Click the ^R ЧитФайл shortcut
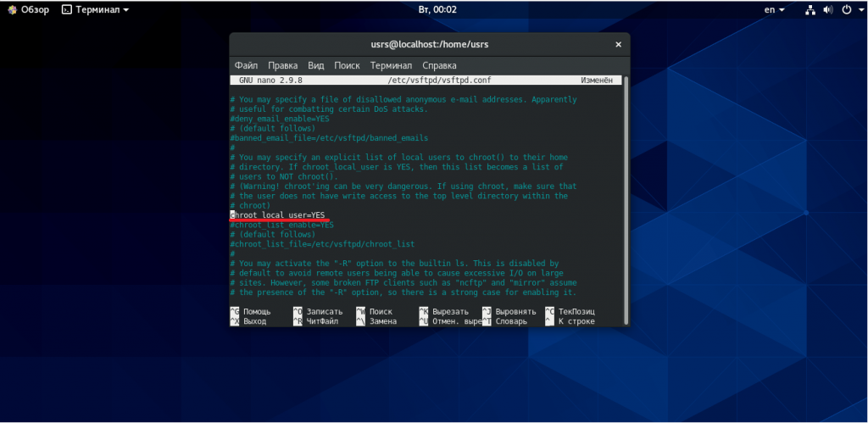Viewport: 868px width, 423px height. tap(315, 321)
